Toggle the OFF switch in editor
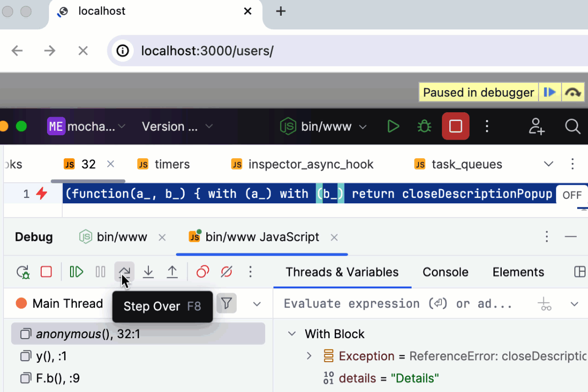This screenshot has width=588, height=392. click(572, 195)
